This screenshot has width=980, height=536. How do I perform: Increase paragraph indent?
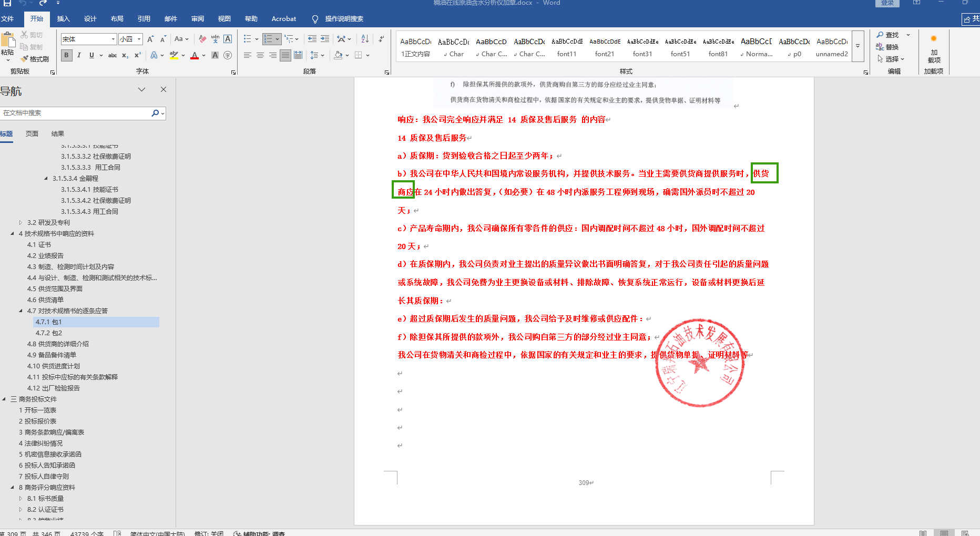pos(325,39)
